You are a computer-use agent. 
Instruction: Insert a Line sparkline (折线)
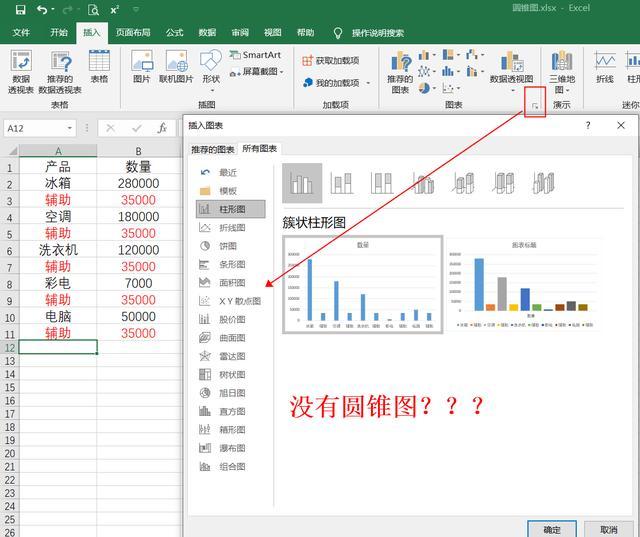[605, 67]
